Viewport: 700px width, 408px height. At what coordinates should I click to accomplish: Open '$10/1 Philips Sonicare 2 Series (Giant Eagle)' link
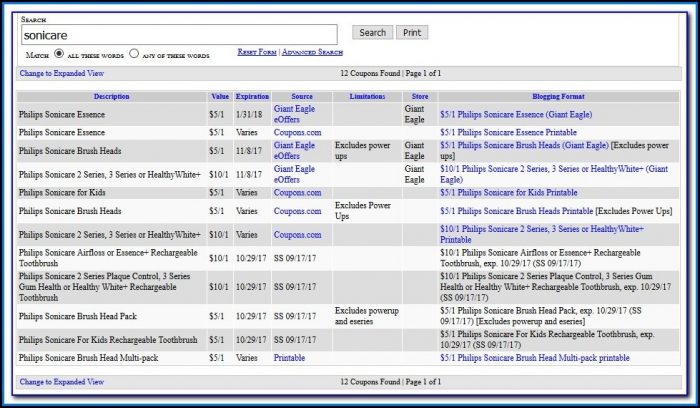(554, 175)
